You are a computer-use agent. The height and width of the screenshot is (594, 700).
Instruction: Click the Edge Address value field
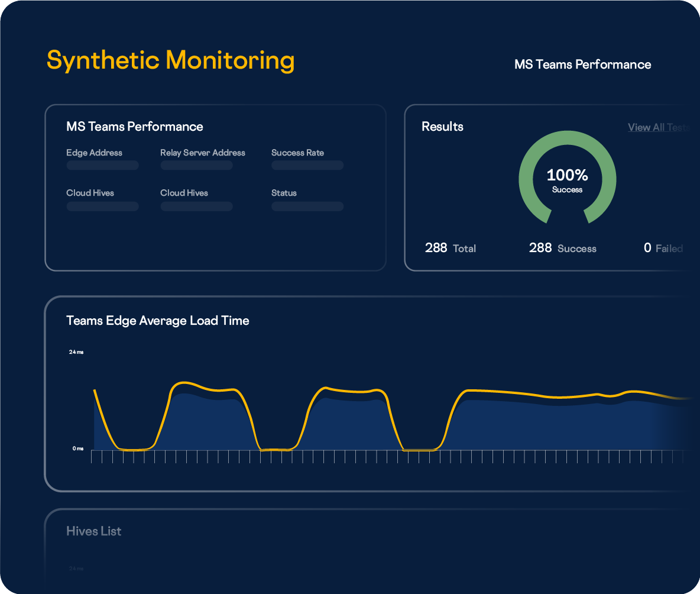click(x=102, y=166)
